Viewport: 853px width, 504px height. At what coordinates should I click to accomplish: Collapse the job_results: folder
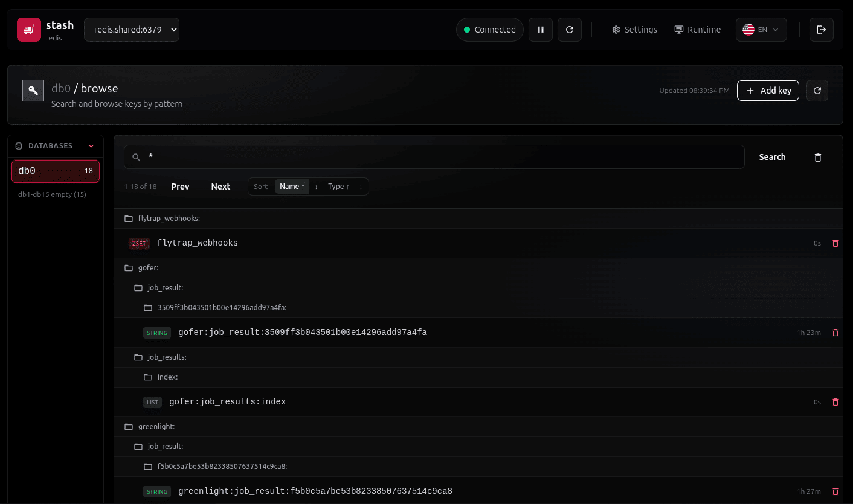(478, 357)
